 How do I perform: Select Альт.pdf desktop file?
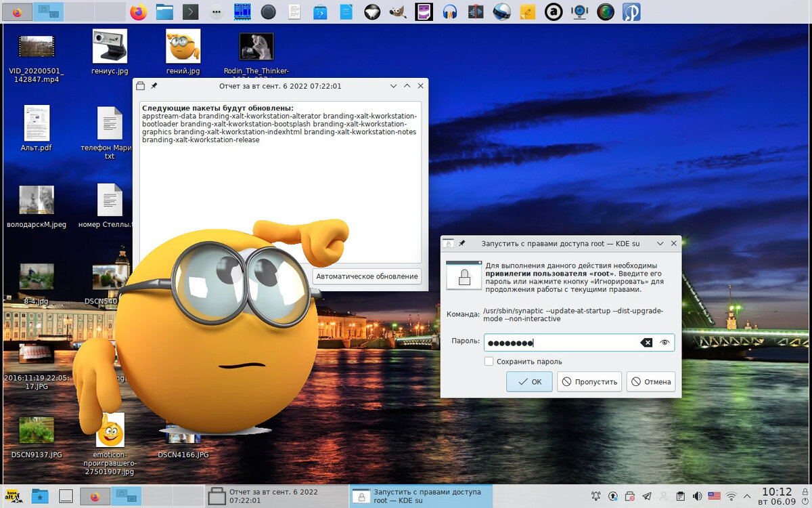coord(36,129)
